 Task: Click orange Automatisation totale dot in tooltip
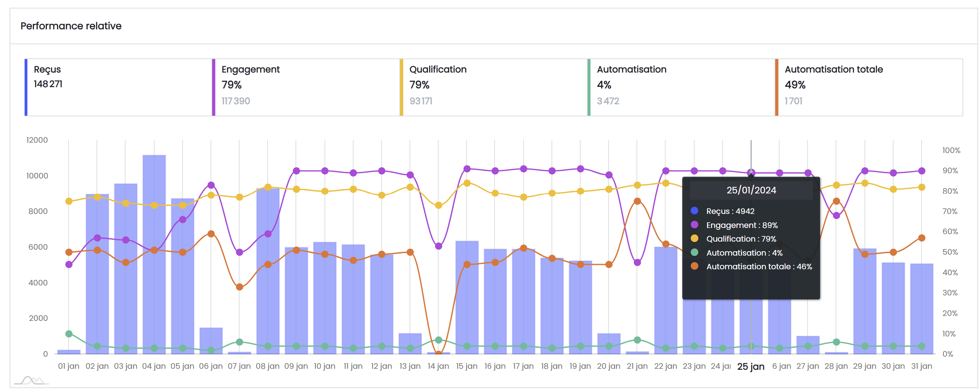point(694,266)
